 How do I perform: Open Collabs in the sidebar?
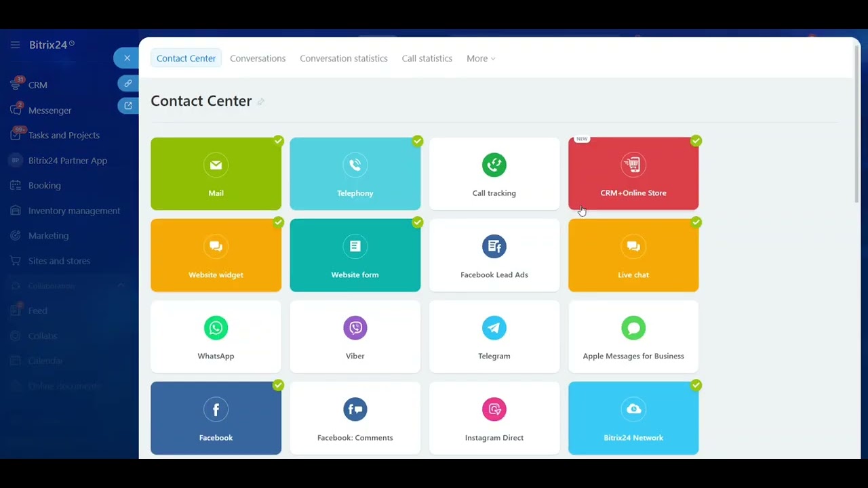tap(43, 335)
